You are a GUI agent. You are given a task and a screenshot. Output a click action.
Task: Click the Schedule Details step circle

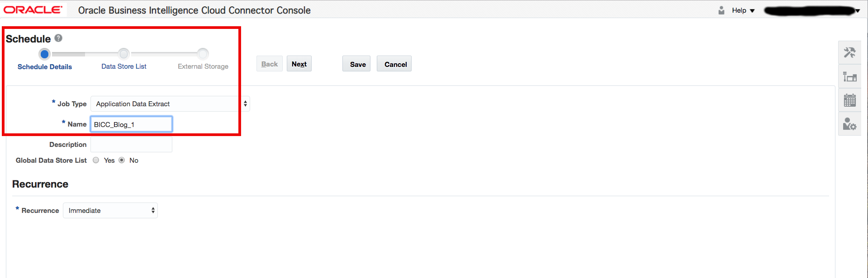pyautogui.click(x=44, y=54)
